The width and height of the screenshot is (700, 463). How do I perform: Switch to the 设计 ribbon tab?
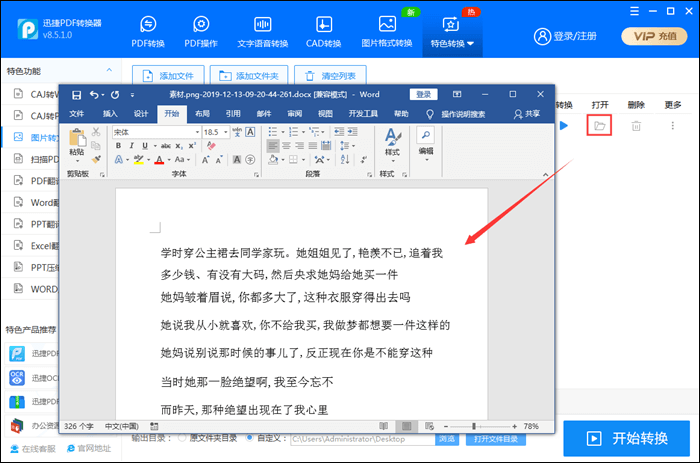(141, 114)
